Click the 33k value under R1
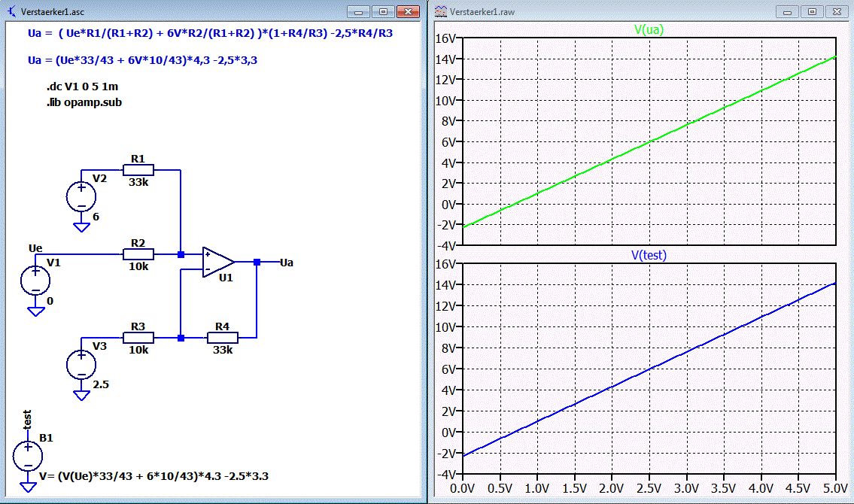Viewport: 854px width, 504px height. (x=138, y=182)
